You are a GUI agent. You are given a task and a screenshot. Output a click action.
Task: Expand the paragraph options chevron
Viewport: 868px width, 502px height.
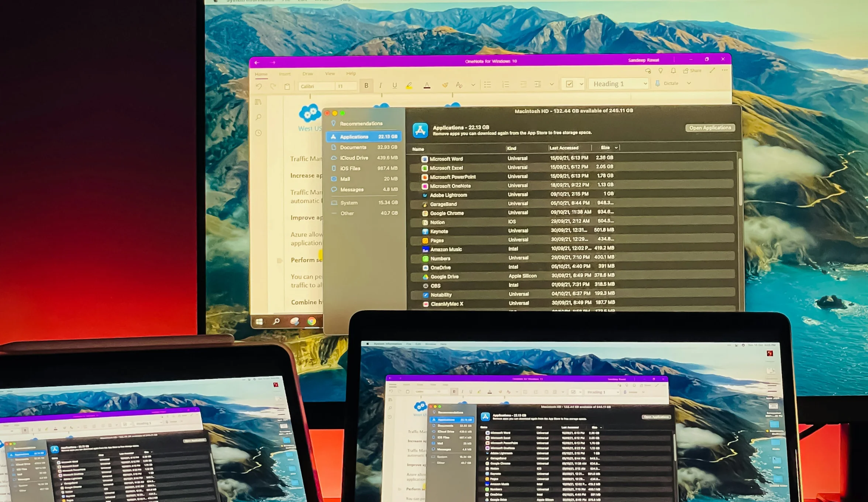(x=552, y=85)
